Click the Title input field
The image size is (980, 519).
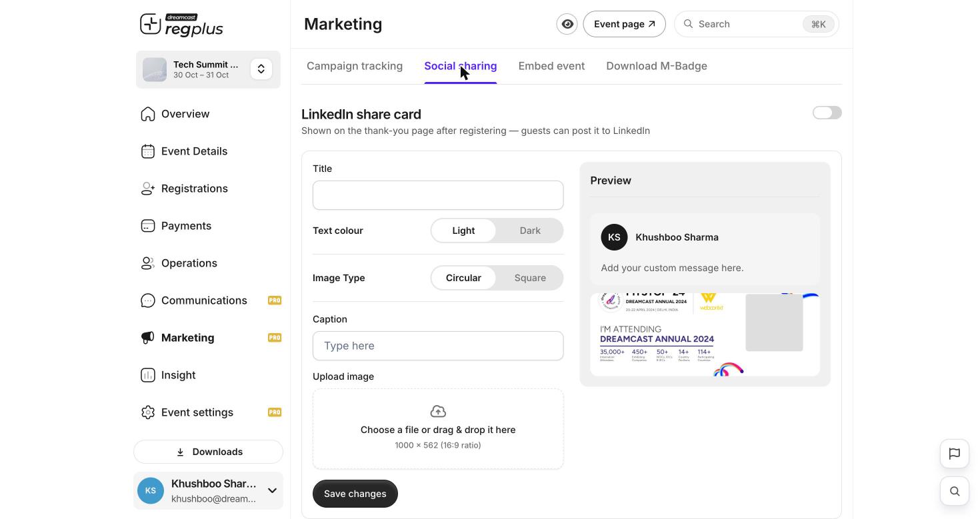click(x=438, y=195)
